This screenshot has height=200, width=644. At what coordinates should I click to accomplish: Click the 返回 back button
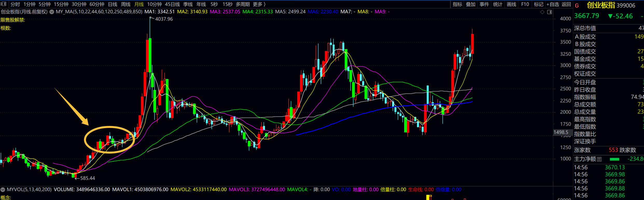pos(566,4)
